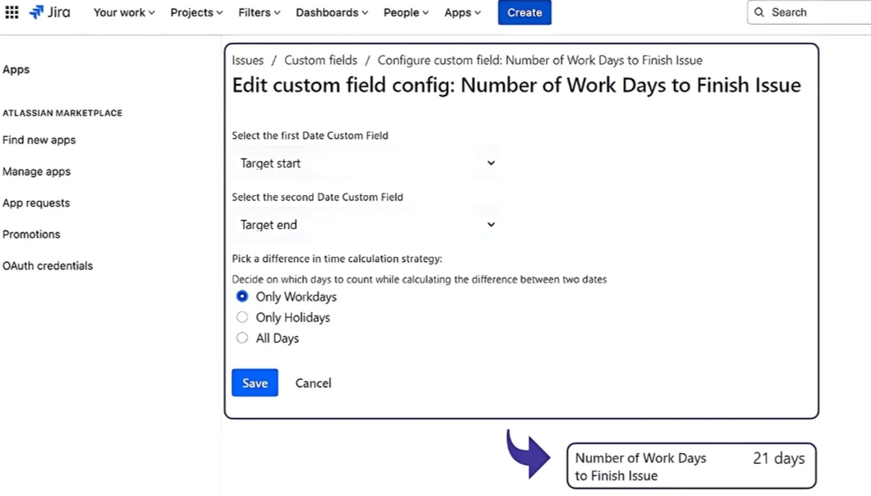Click Cancel to discard changes
The image size is (871, 496).
313,383
